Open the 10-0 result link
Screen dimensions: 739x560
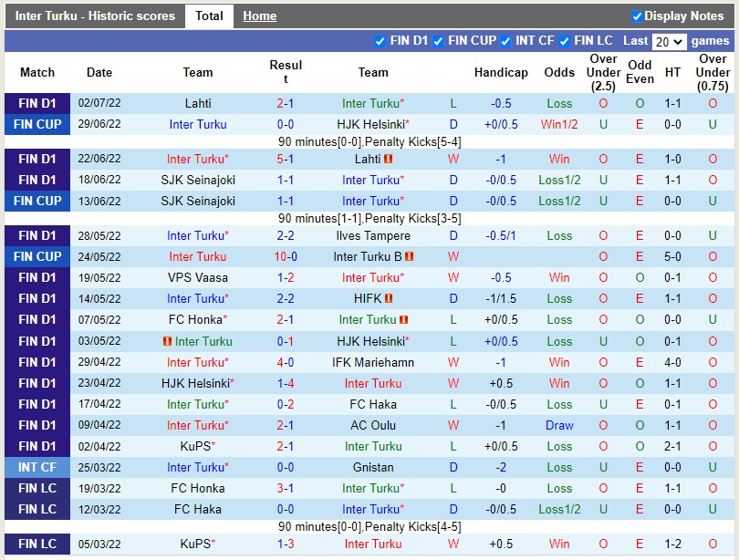tap(286, 256)
